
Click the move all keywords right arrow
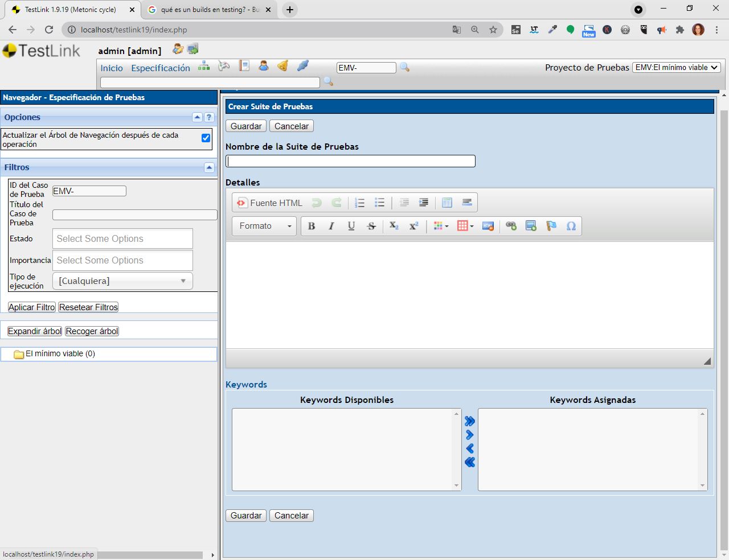tap(469, 421)
